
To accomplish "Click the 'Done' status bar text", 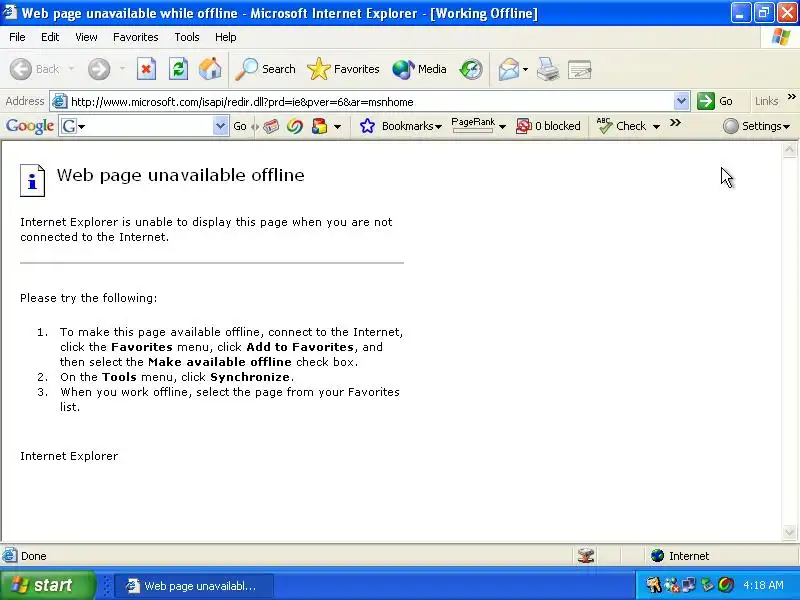I will point(34,556).
